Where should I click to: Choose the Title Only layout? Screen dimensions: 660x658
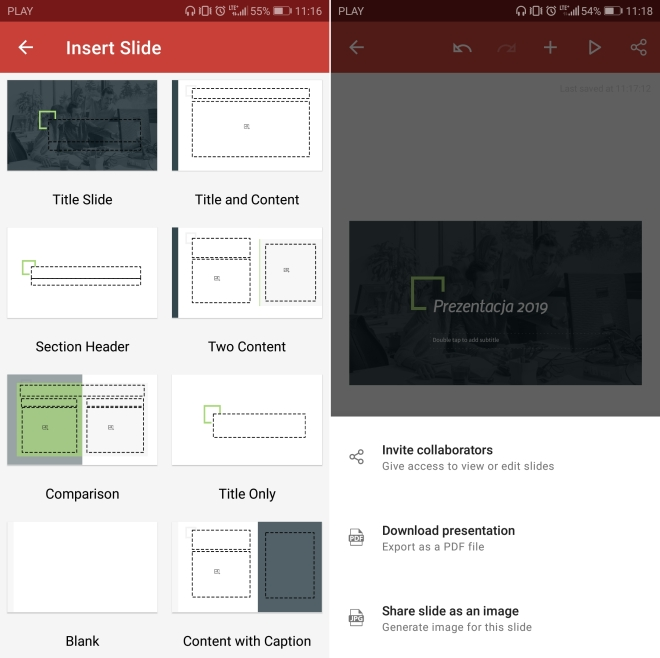point(247,420)
